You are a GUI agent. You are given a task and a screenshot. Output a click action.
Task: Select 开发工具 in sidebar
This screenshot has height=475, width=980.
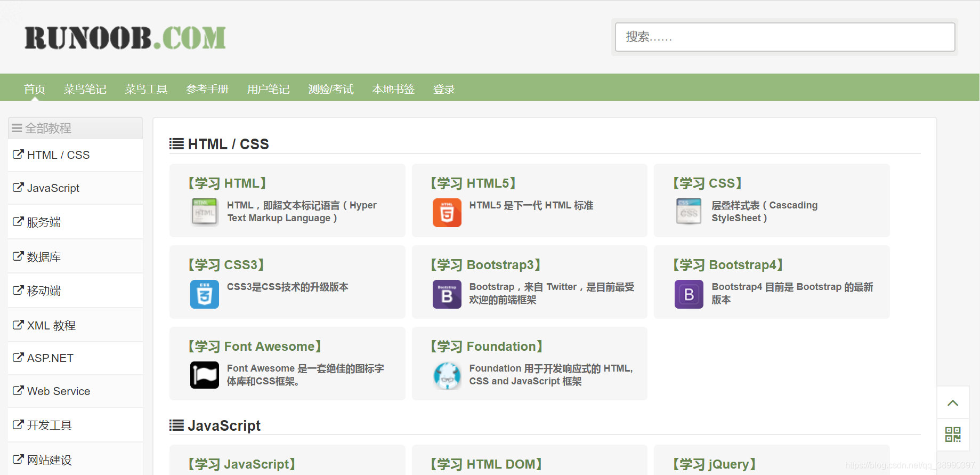75,425
